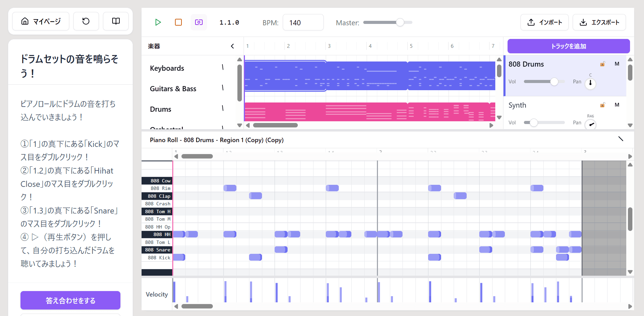Screen dimensions: 644x316
Task: Click the Master volume slider handle
Action: pos(400,23)
